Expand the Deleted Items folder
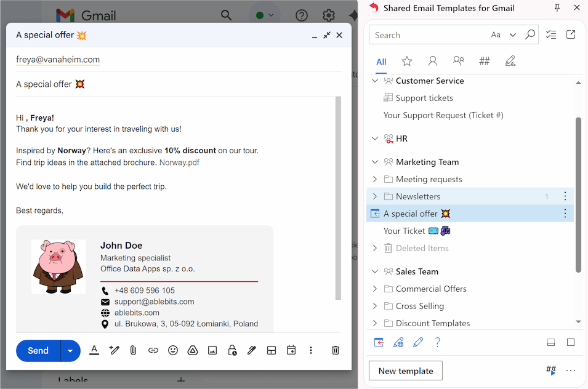The height and width of the screenshot is (389, 588). coord(374,248)
